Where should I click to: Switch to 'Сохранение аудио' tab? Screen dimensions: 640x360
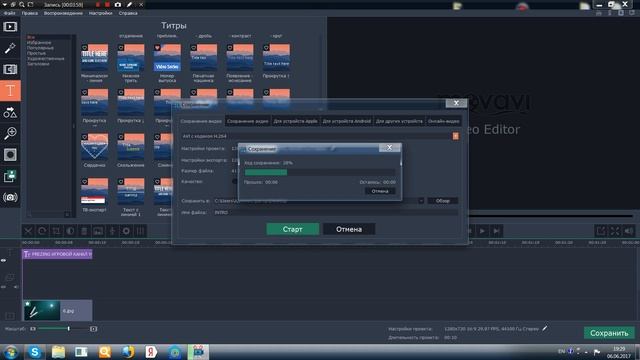(x=248, y=121)
